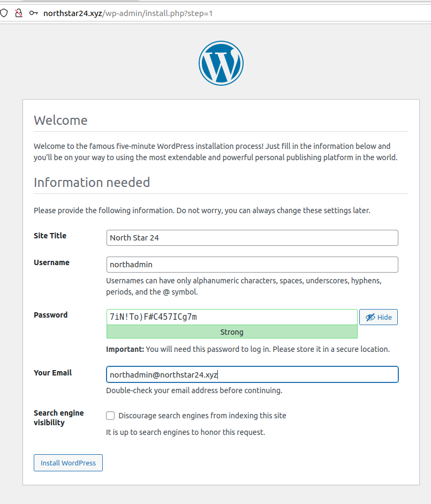Click the "Password" field label

pos(50,315)
